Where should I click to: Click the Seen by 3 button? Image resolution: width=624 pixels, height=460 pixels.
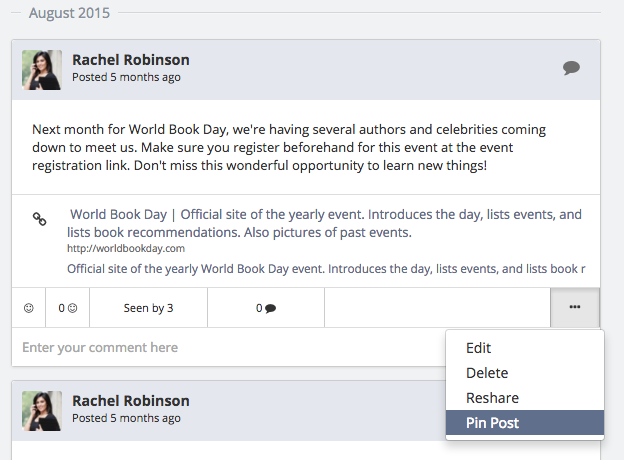point(148,308)
